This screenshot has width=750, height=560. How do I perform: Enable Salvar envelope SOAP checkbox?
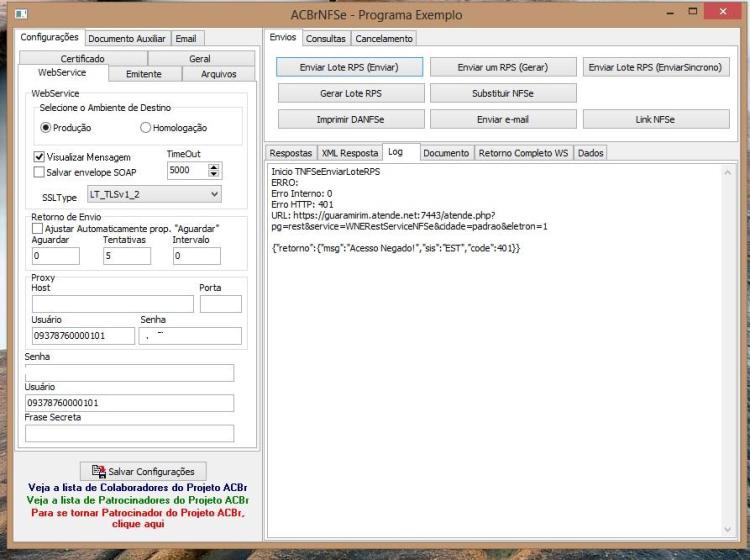click(39, 172)
